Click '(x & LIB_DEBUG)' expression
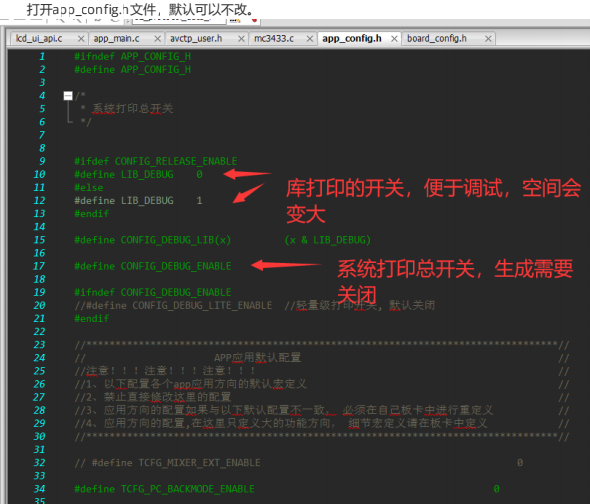Screen dimensions: 590x504 click(x=328, y=240)
